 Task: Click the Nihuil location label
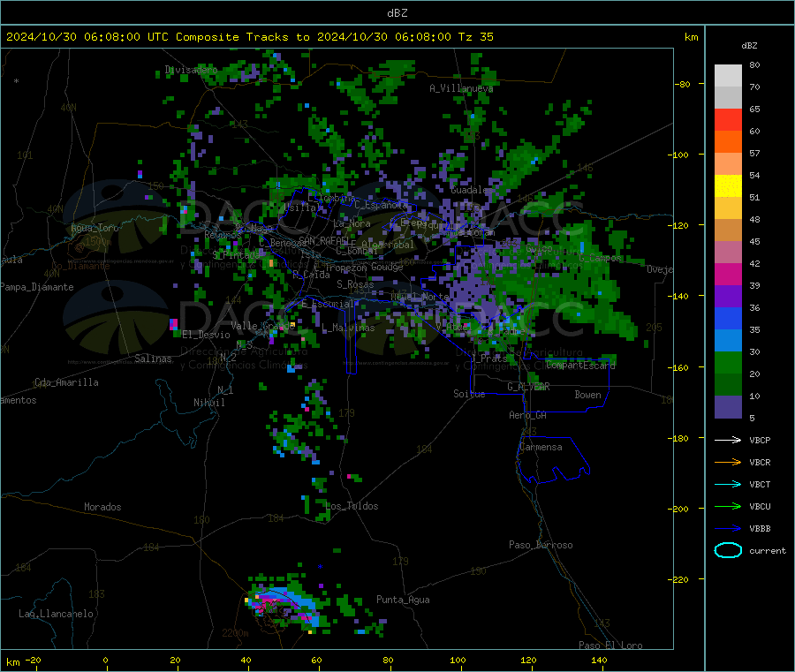pos(208,403)
